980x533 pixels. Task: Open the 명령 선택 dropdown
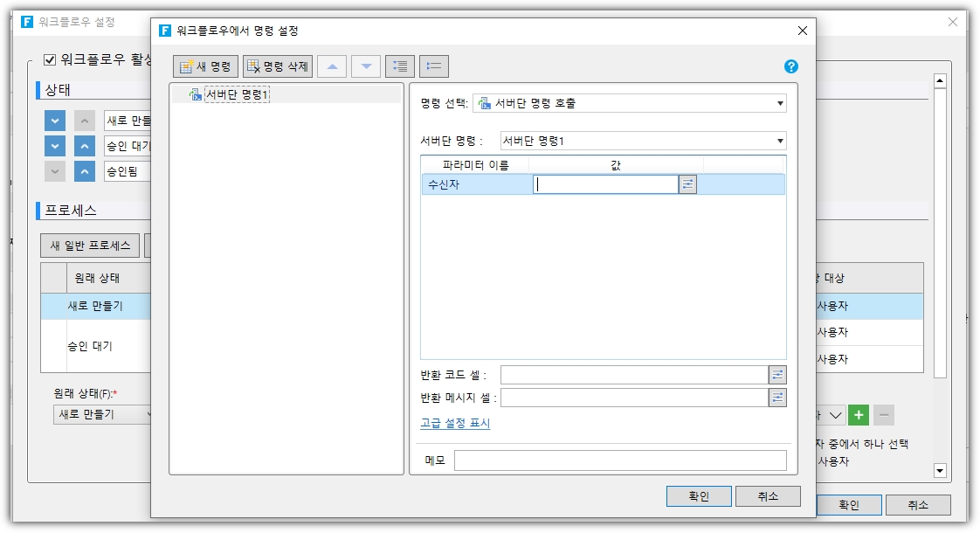coord(629,103)
